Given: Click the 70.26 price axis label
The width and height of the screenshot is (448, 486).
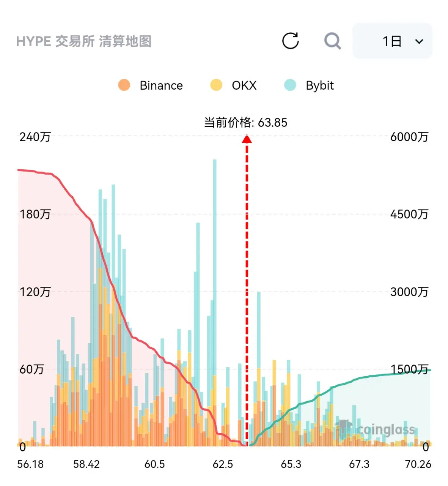Looking at the screenshot, I should tap(418, 464).
